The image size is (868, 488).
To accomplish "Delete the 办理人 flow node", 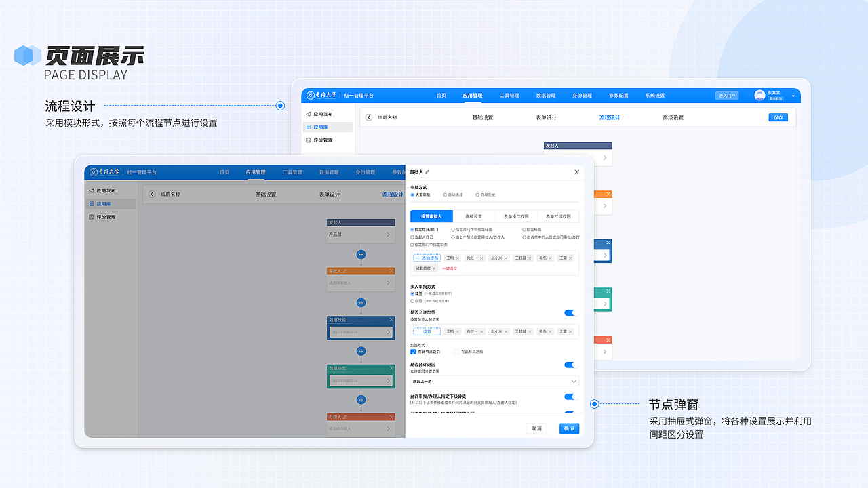I will pyautogui.click(x=391, y=416).
